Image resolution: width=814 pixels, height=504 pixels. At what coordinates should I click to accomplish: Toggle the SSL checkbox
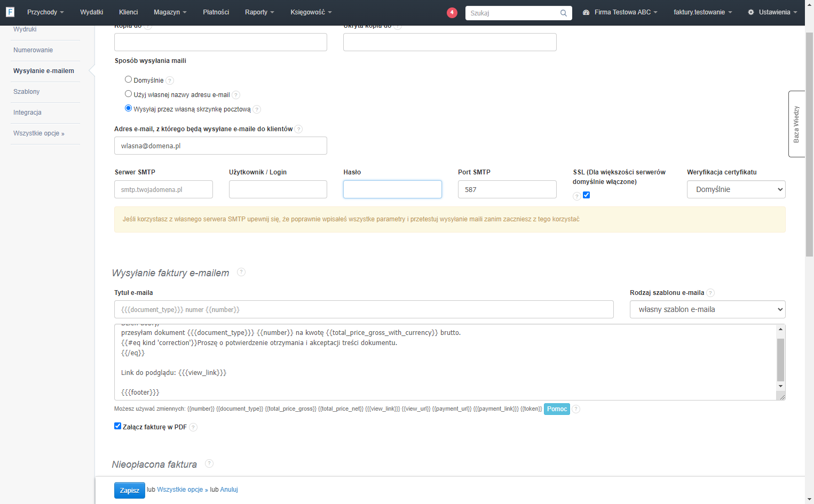point(587,195)
